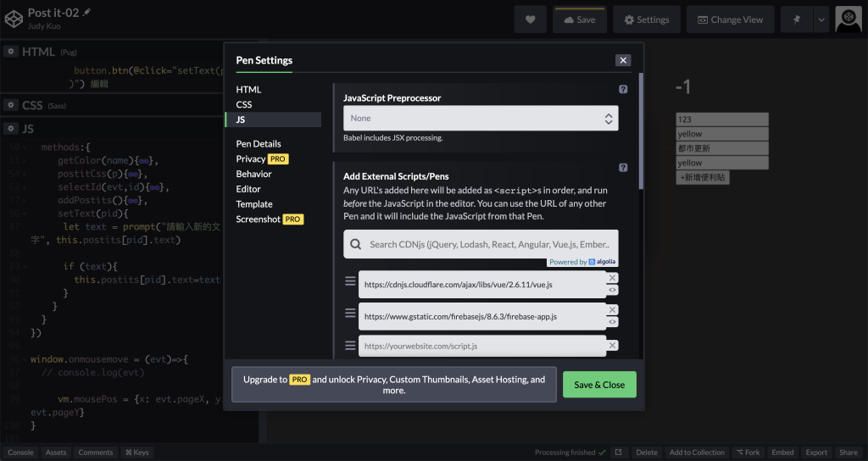
Task: Close the Pen Settings dialog
Action: (x=623, y=60)
